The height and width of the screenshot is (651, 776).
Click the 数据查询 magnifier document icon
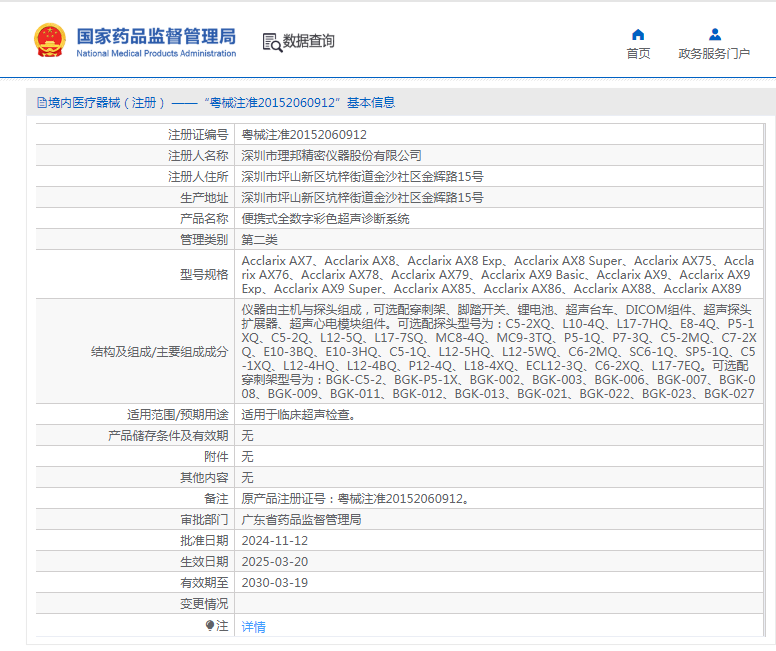pos(271,42)
